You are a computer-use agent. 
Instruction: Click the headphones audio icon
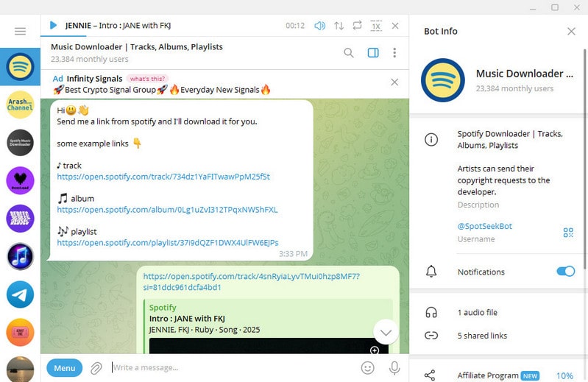[x=431, y=312]
